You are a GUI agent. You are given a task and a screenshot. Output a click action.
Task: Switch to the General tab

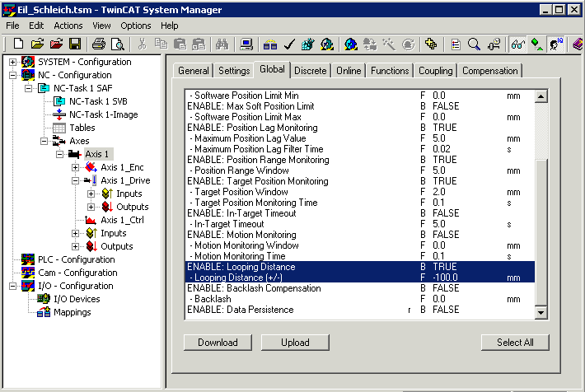tap(194, 71)
